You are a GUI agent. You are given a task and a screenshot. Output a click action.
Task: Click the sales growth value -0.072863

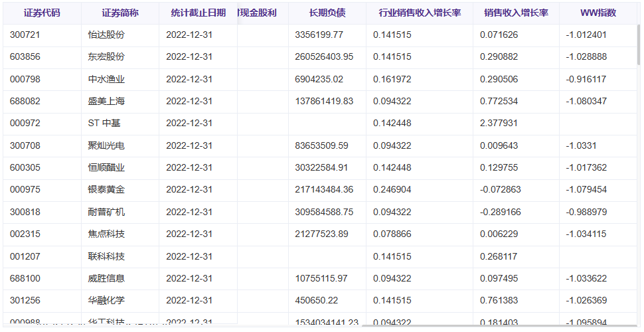[500, 189]
